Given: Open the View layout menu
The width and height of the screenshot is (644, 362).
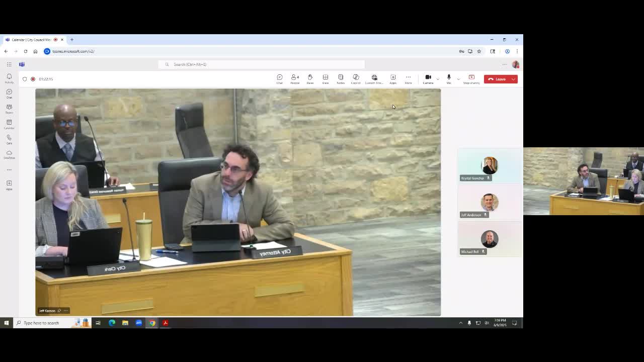Looking at the screenshot, I should click(326, 78).
